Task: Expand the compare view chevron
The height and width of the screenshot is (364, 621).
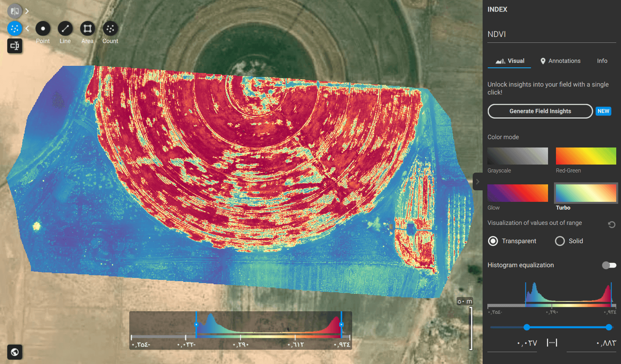Action: (x=27, y=11)
